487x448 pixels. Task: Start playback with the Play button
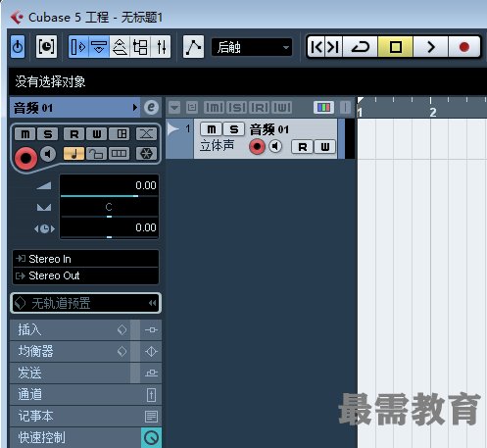(x=431, y=47)
